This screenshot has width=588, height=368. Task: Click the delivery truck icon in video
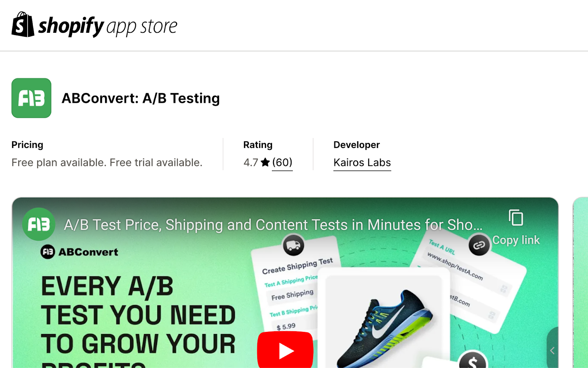coord(293,245)
